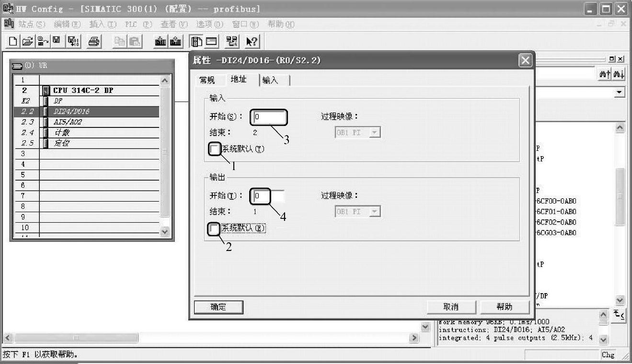This screenshot has height=364, width=632.
Task: Select the DP row in slot X2
Action: 85,101
